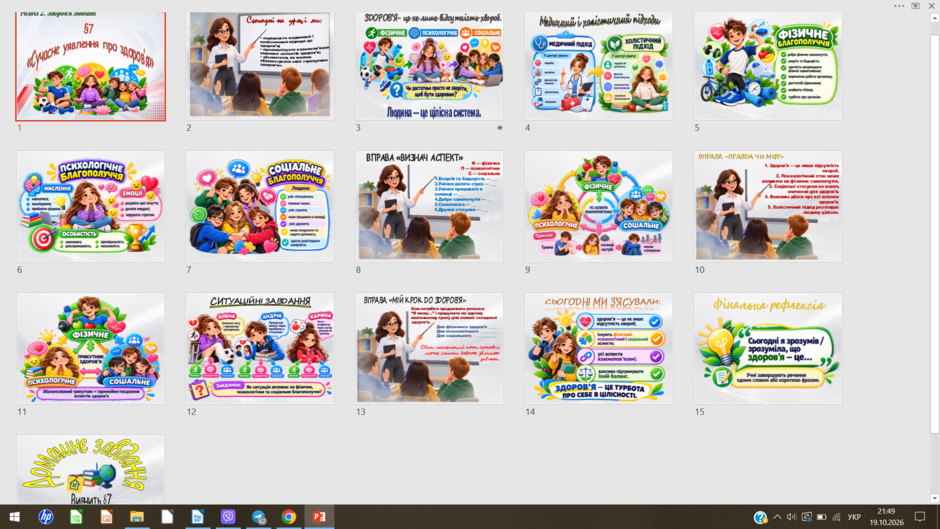Select slide 10 'ВПРАВА «ПРАВДА ЧИ МІФ»'
This screenshot has width=940, height=529.
click(768, 206)
